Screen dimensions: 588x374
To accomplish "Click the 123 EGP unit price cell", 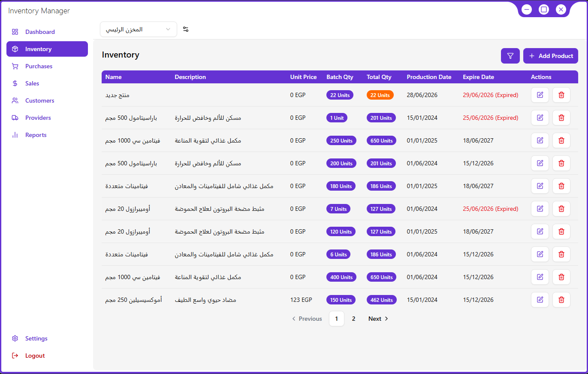I will (x=301, y=300).
